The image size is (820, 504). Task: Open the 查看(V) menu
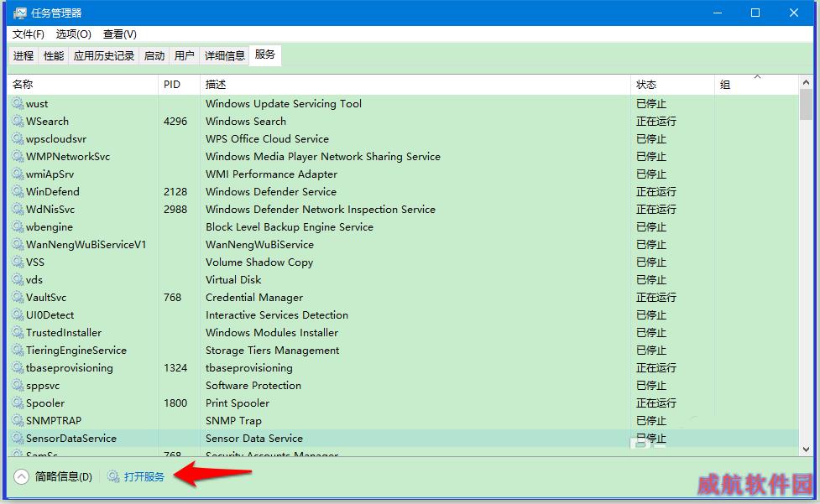[120, 34]
